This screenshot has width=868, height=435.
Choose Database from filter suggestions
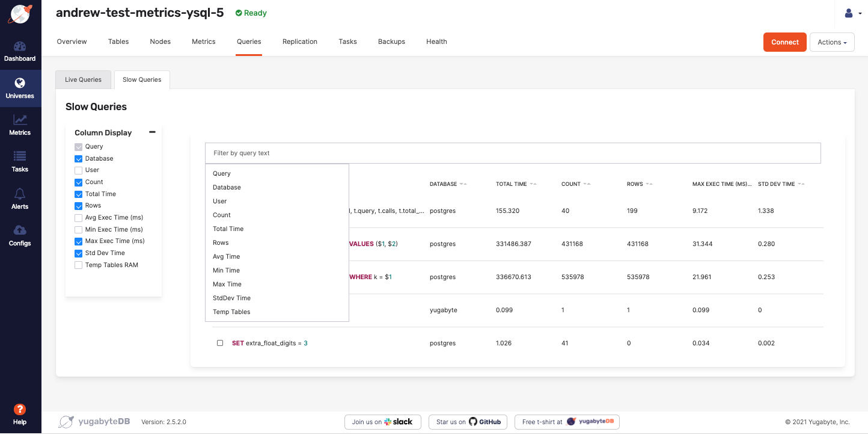pyautogui.click(x=277, y=187)
